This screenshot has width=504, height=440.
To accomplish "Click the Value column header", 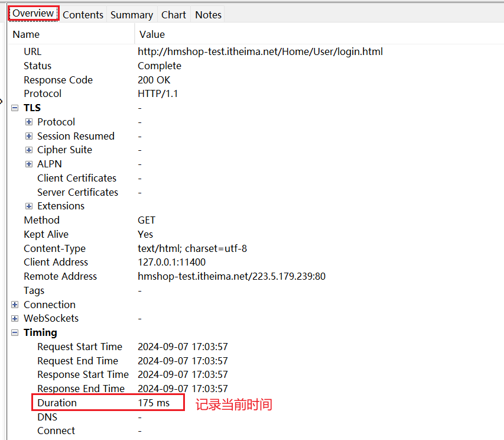I will 320,34.
